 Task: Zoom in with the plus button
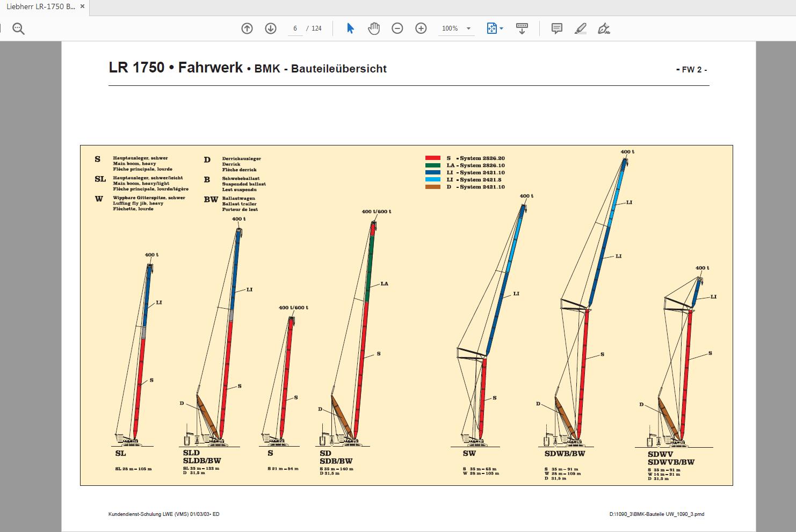421,28
